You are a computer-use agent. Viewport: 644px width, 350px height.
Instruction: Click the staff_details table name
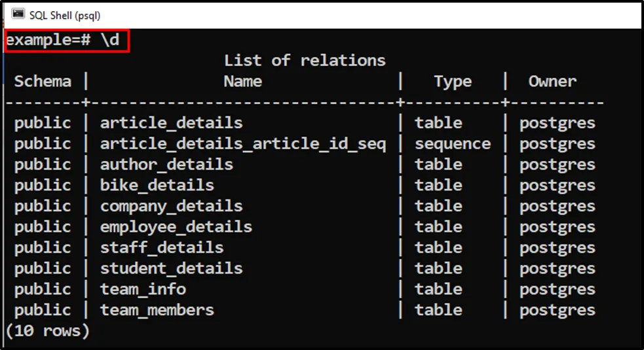tap(161, 248)
